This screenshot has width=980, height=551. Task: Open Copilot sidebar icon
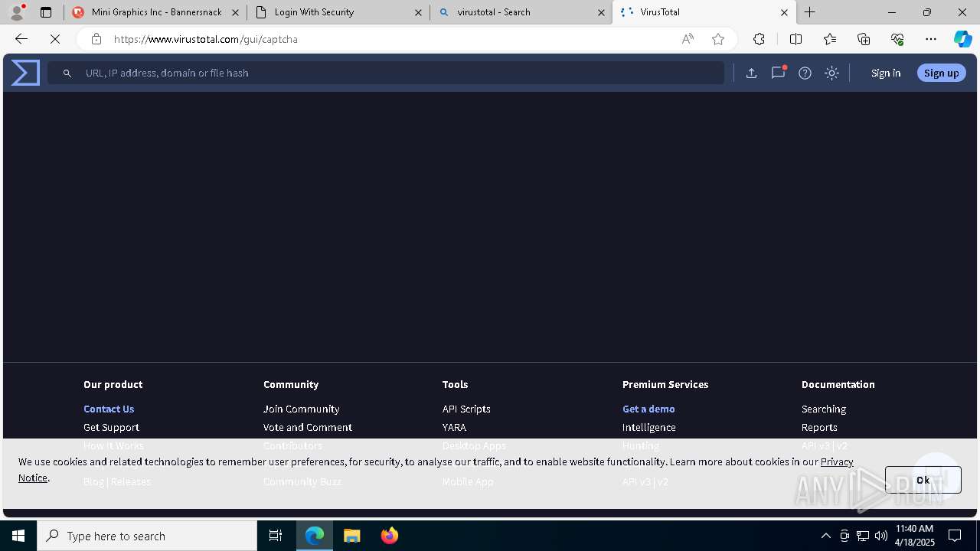pyautogui.click(x=962, y=39)
